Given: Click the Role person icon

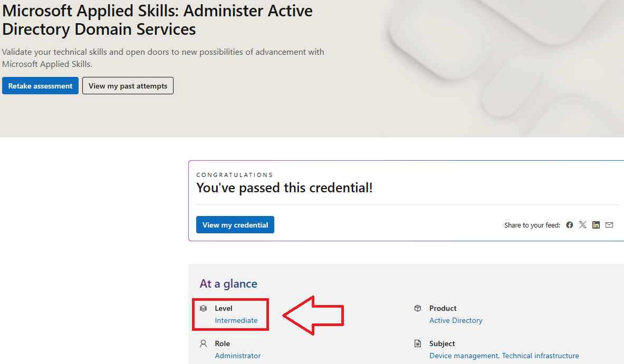Looking at the screenshot, I should (x=204, y=343).
